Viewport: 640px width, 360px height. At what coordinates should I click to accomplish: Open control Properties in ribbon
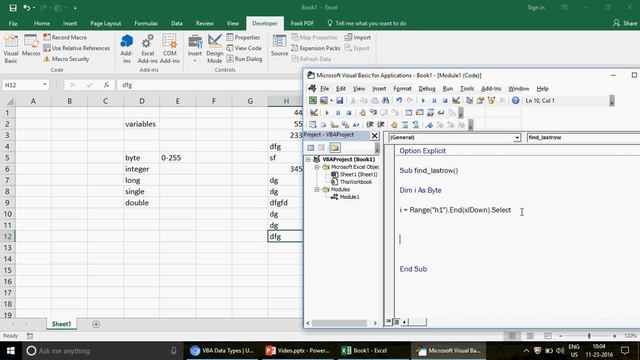click(243, 37)
